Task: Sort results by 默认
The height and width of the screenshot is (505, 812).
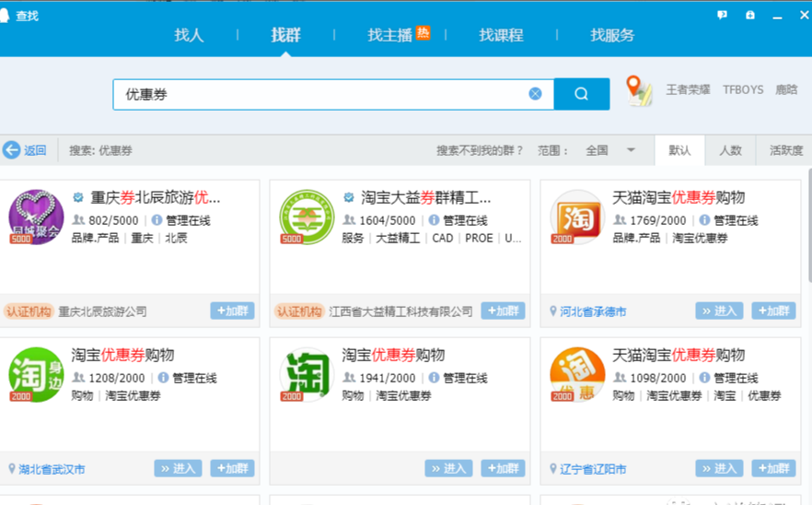Action: [679, 150]
